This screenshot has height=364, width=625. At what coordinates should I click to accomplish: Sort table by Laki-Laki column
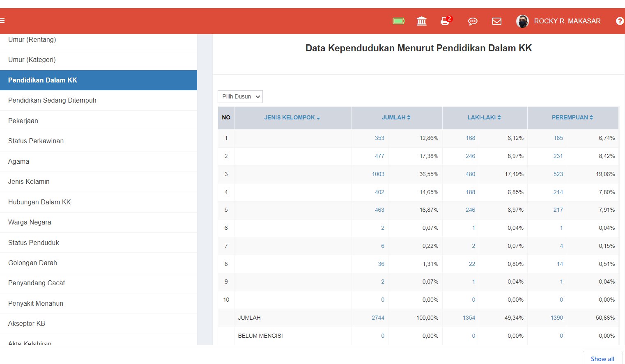[485, 117]
